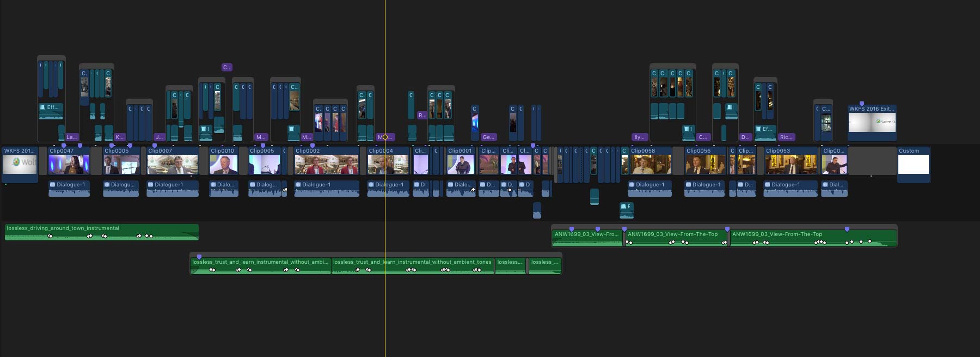Select Dialogue-1 audio below Clip0002

point(327,189)
